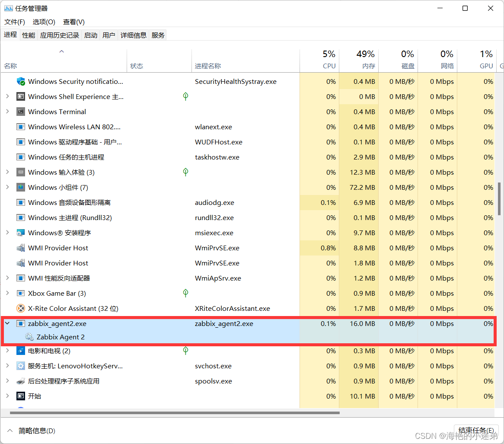This screenshot has height=444, width=504.
Task: Expand the Xbox Game Bar (3) group
Action: click(7, 293)
